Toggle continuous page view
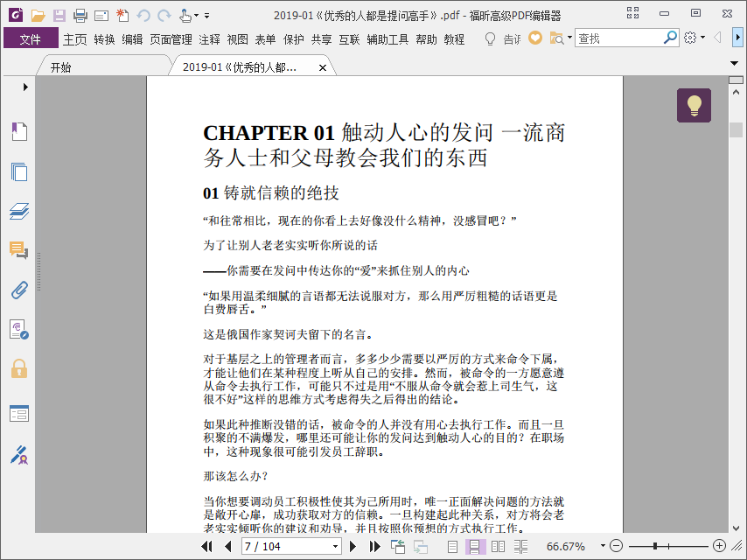Screen dimensions: 747x560 pyautogui.click(x=474, y=547)
